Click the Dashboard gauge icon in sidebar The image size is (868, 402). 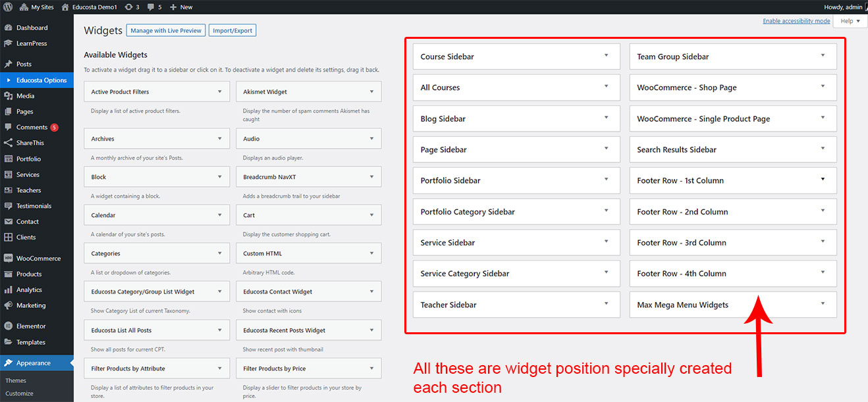click(x=8, y=28)
